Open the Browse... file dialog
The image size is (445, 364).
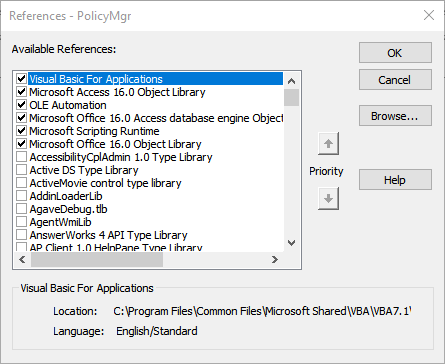click(x=395, y=116)
